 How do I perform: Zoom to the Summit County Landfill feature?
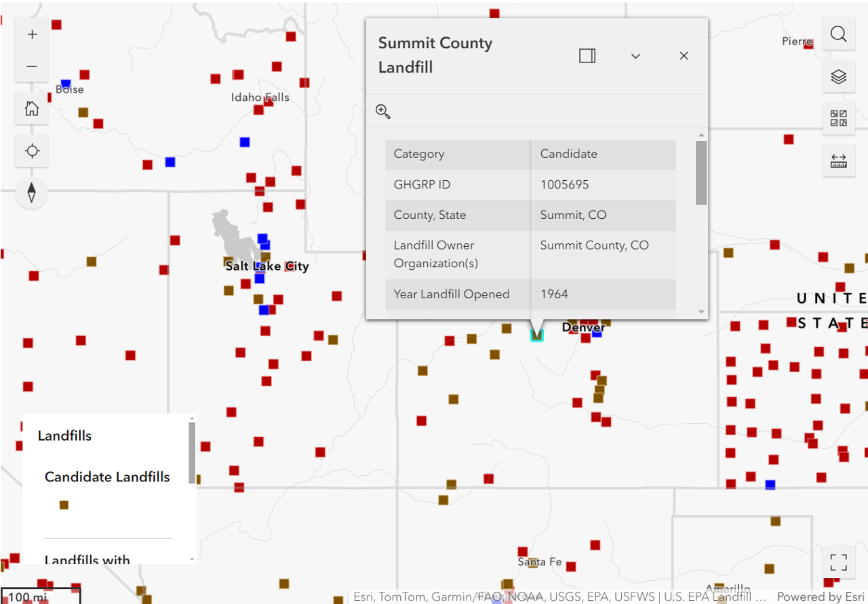click(x=382, y=110)
